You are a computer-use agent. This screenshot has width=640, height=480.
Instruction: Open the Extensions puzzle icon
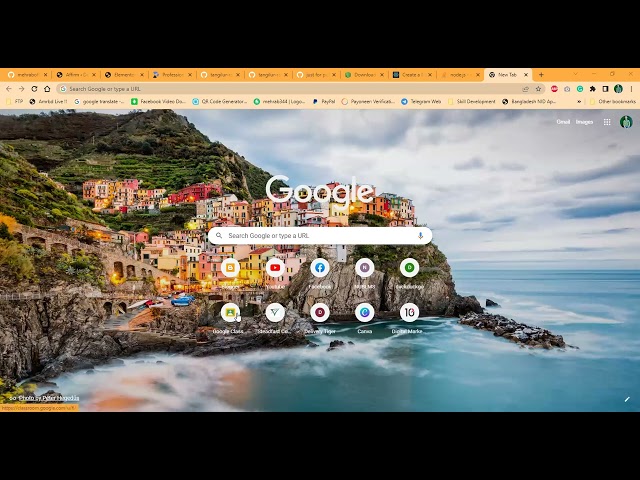(x=593, y=89)
